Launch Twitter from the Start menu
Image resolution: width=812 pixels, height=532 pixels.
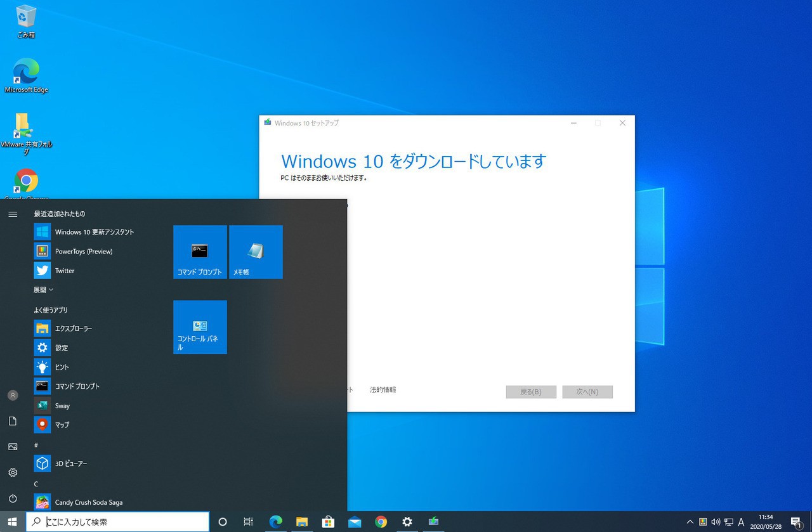(64, 271)
